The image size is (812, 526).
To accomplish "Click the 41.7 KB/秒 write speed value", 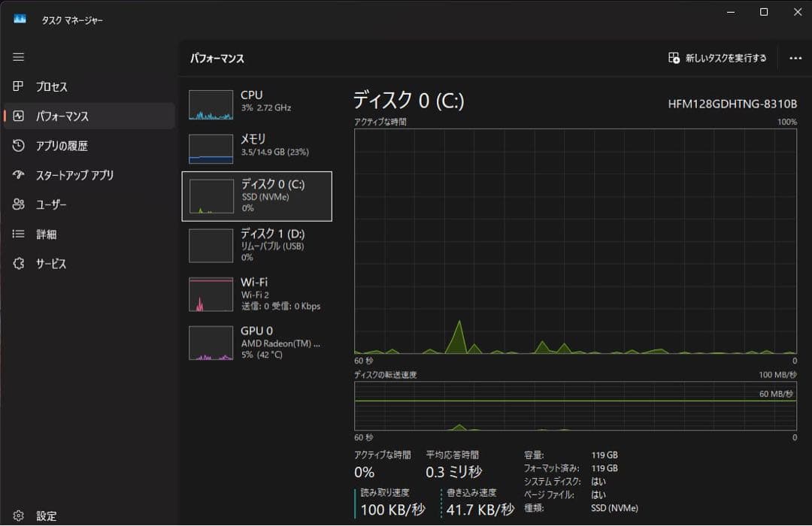I will coord(480,510).
